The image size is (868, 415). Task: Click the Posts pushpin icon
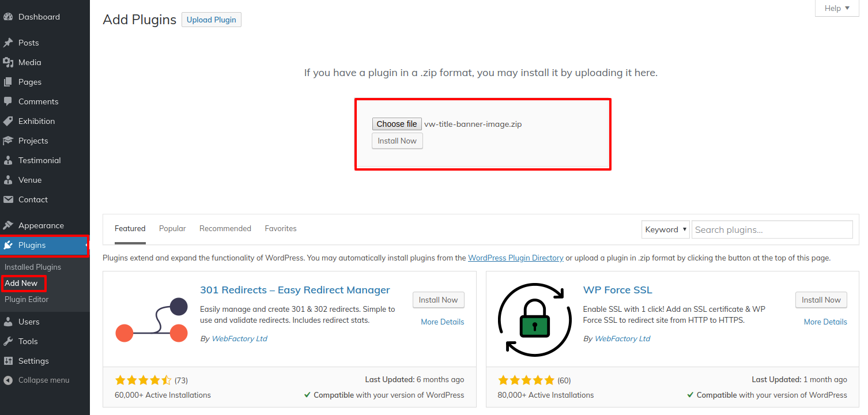[8, 43]
